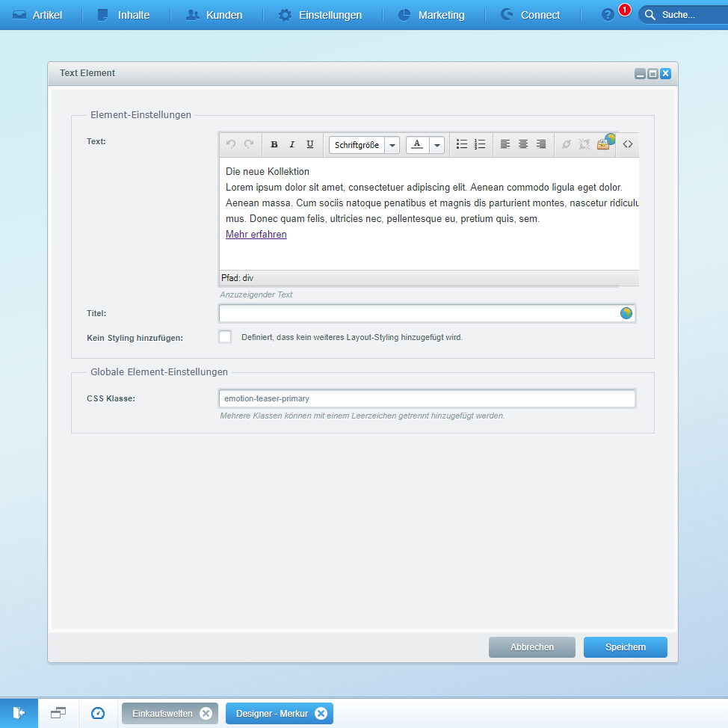Insert a numbered list

[x=480, y=144]
